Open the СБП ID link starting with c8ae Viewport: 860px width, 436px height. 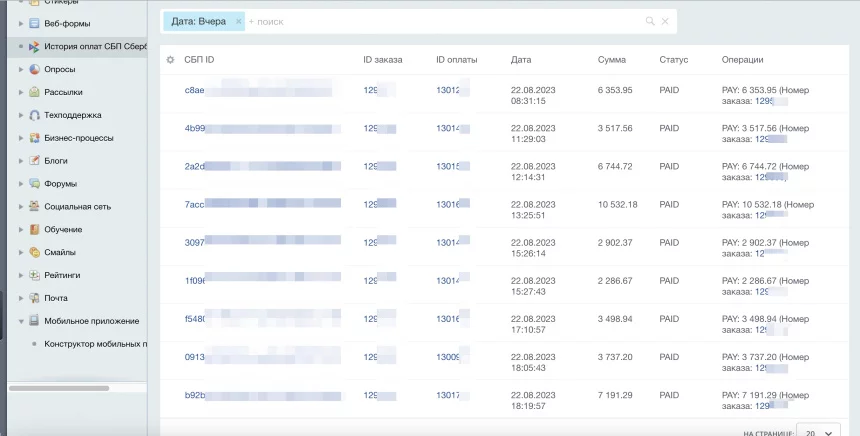195,90
